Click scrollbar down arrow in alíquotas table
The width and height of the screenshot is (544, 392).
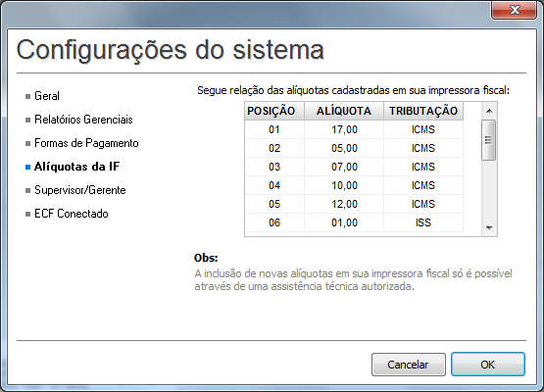pyautogui.click(x=489, y=228)
